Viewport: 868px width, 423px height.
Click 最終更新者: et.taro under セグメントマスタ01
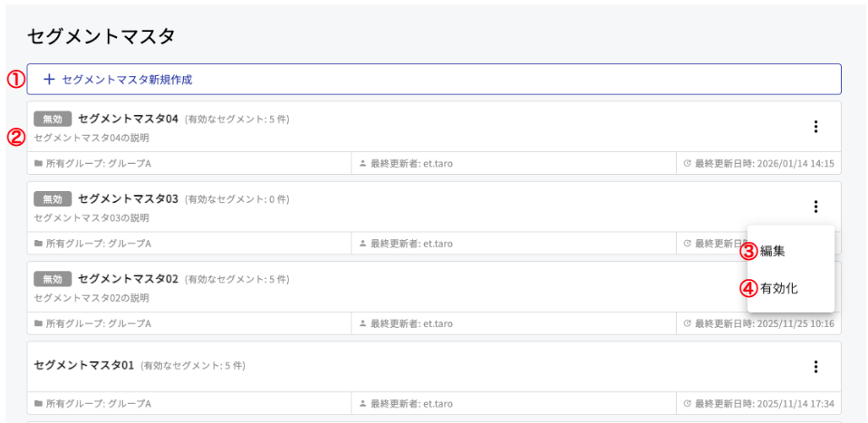pos(411,404)
